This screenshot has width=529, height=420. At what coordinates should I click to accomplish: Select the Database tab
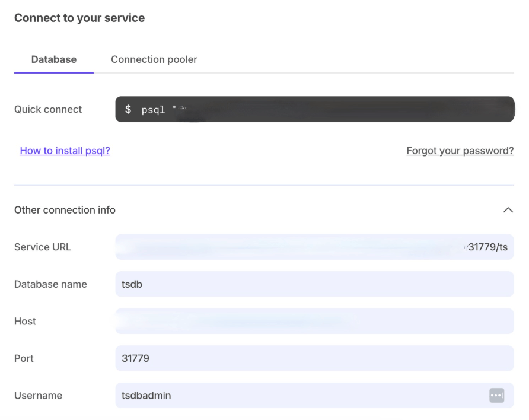[53, 59]
